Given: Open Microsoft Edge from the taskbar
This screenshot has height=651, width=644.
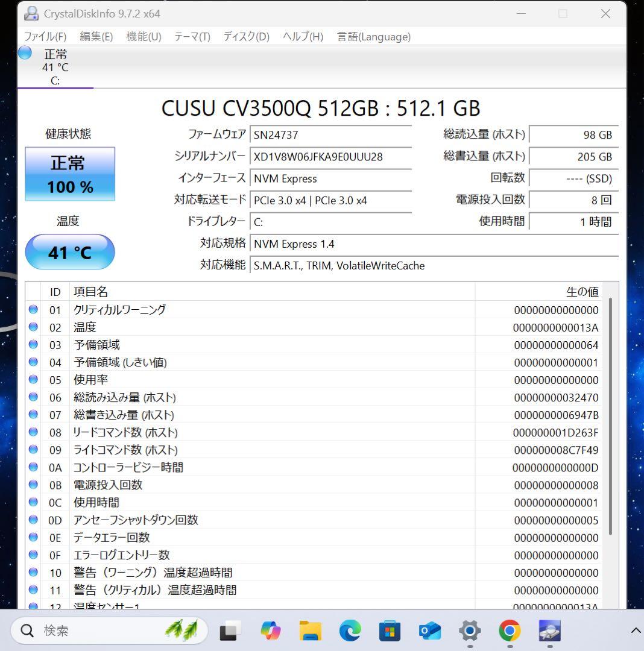Looking at the screenshot, I should 350,631.
